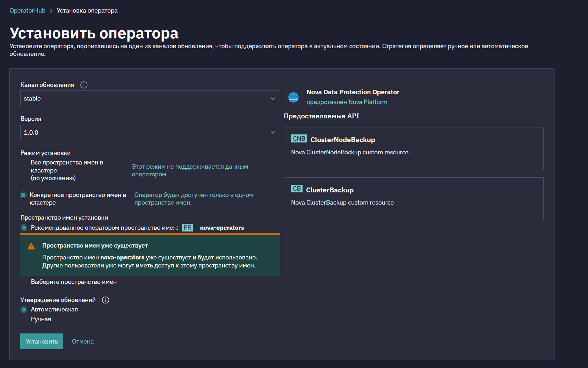This screenshot has height=368, width=588.
Task: Select automatic update approval
Action: 24,310
